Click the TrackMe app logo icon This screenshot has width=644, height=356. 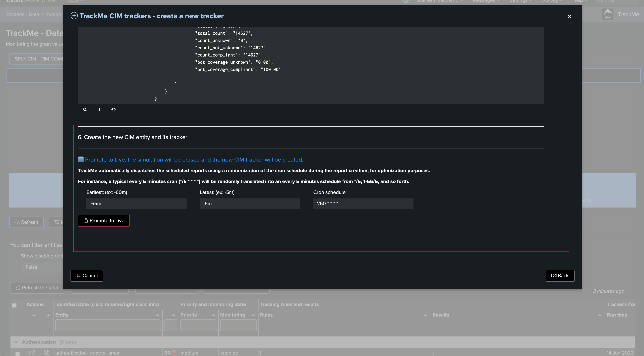pyautogui.click(x=607, y=14)
